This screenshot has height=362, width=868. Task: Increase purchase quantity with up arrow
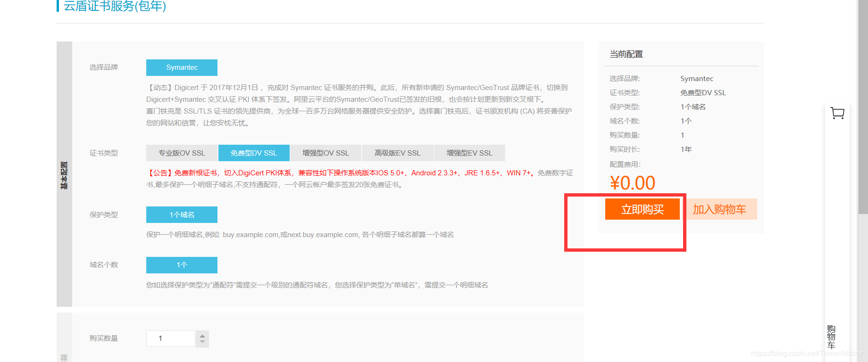202,336
